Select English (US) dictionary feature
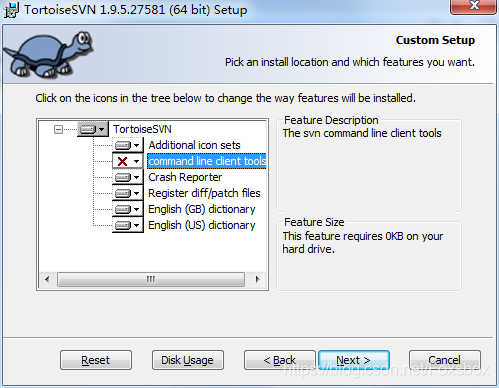Screen dimensions: 499x388 (202, 225)
